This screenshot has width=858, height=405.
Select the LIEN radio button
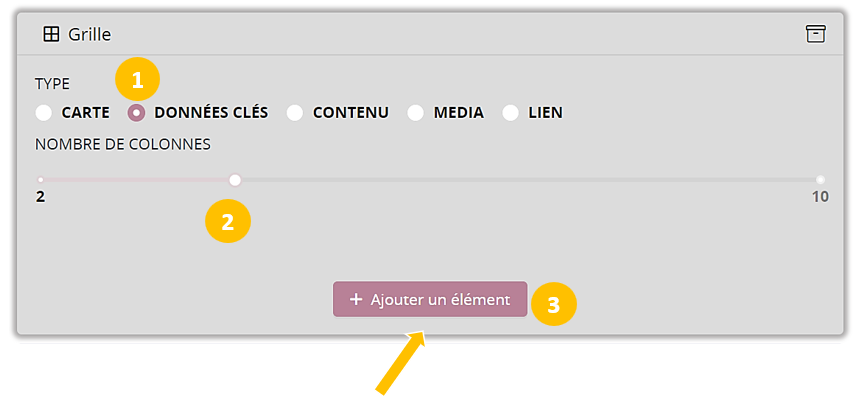pyautogui.click(x=511, y=113)
